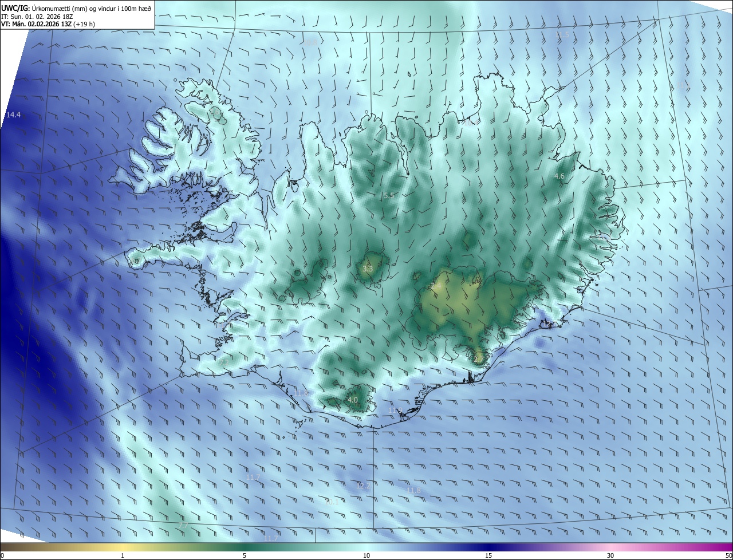733x560 pixels.
Task: Click the 0 tick on the color scale
Action: point(2,555)
